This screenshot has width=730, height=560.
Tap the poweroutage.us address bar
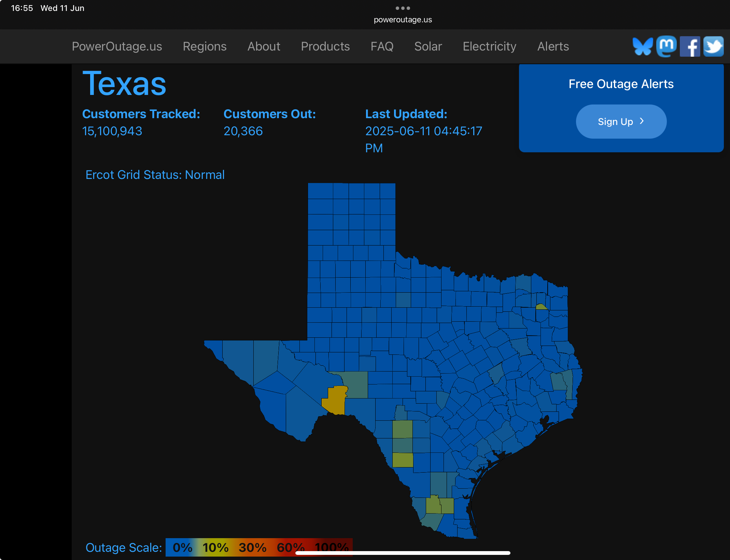point(403,20)
